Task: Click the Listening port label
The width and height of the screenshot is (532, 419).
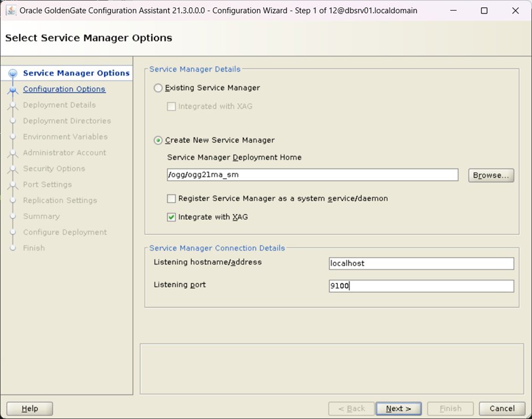Action: pyautogui.click(x=179, y=285)
